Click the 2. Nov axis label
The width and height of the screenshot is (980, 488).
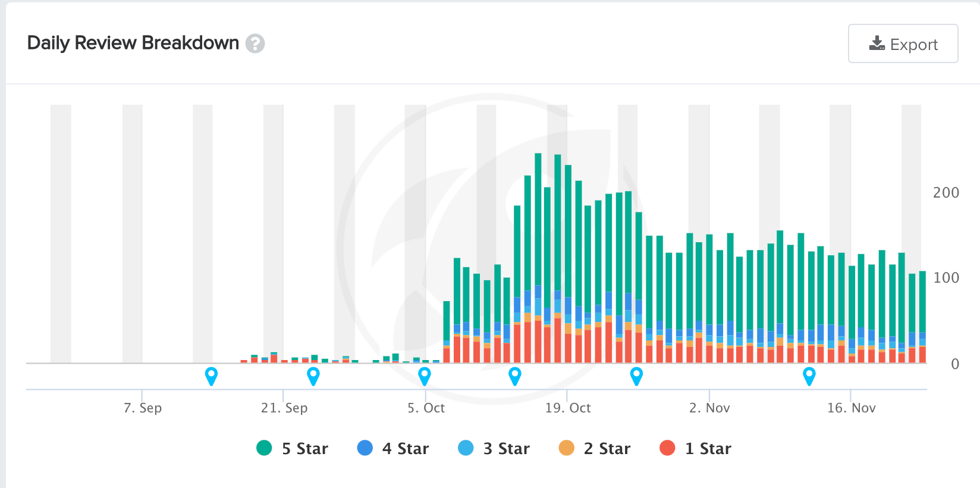(x=709, y=408)
